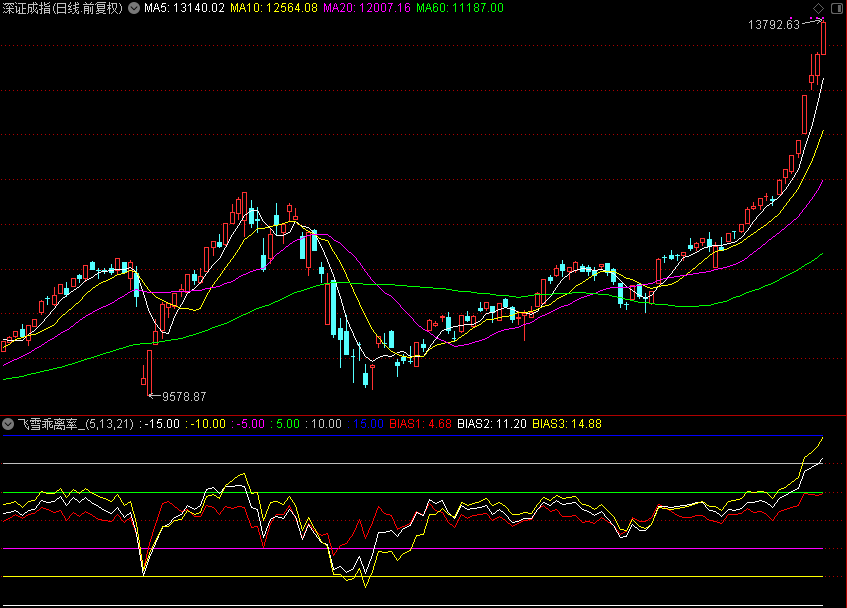The image size is (847, 608).
Task: Click the blue 15.00 level label
Action: coord(366,424)
